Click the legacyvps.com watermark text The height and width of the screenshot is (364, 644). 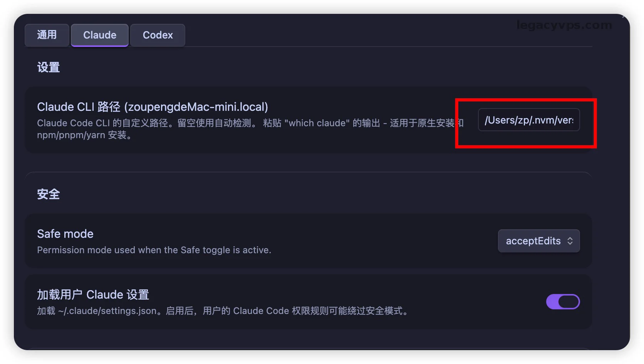tap(564, 25)
